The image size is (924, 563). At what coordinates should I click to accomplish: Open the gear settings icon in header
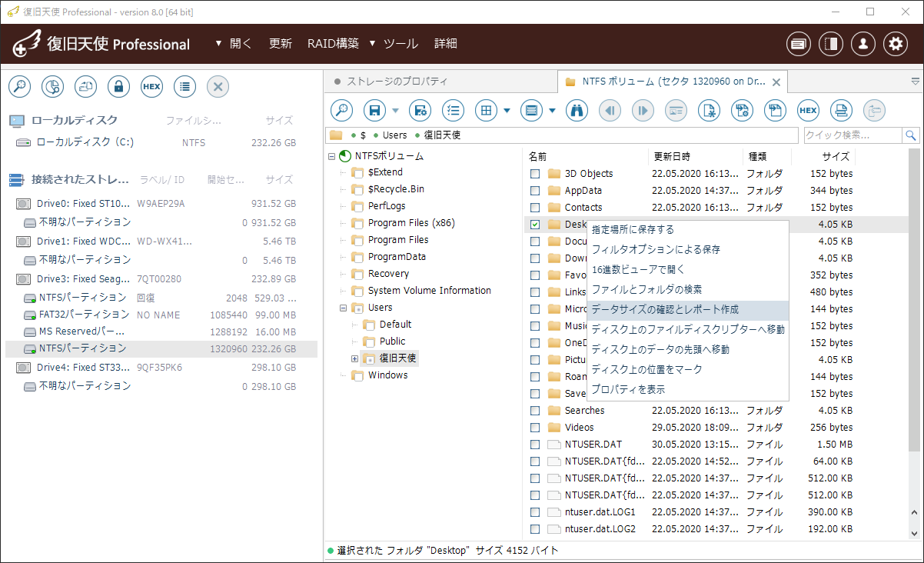point(896,44)
